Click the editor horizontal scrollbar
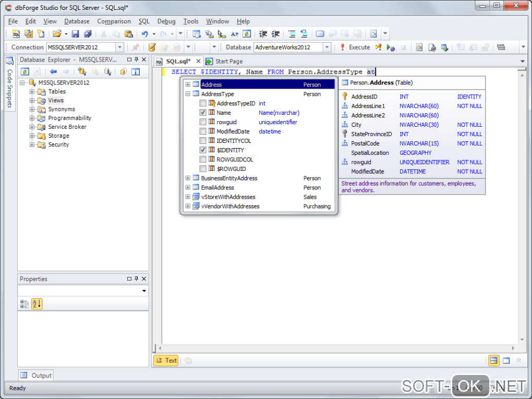 pyautogui.click(x=334, y=348)
